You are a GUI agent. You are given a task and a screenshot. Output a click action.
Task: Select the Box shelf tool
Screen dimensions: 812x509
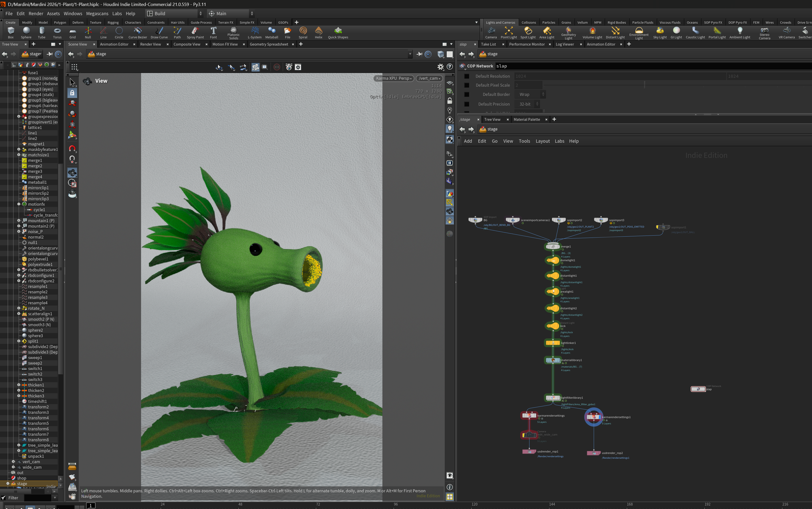tap(11, 33)
